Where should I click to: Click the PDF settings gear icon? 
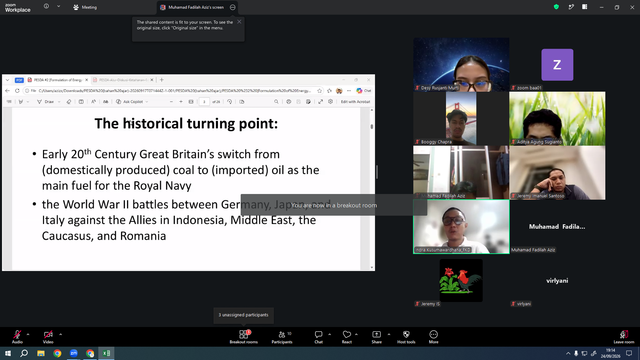pos(331,102)
